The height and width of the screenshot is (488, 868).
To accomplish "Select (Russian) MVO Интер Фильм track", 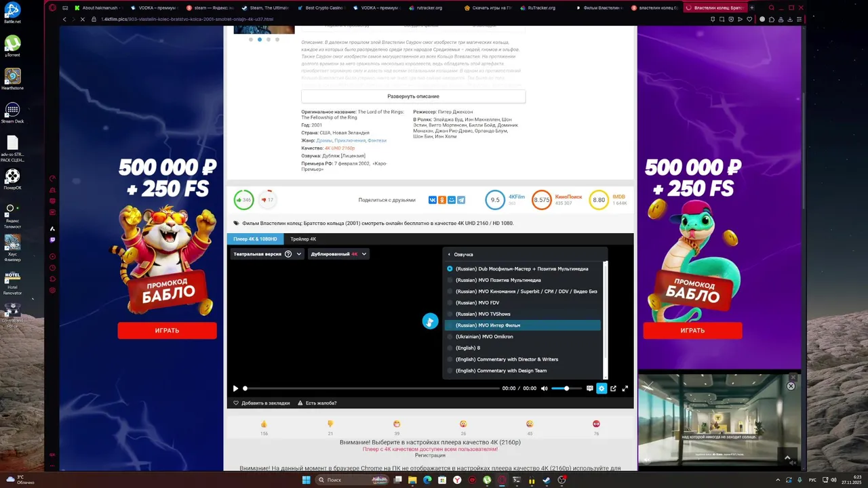I will click(523, 325).
